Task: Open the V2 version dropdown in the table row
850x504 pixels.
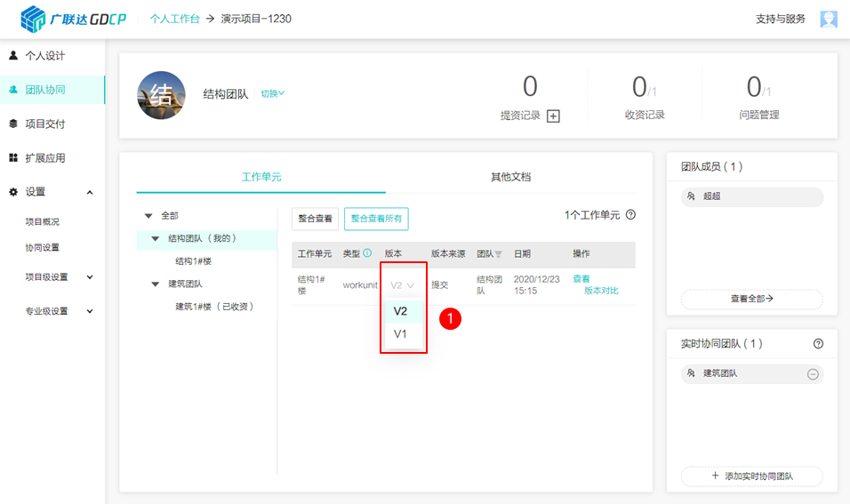Action: point(402,285)
